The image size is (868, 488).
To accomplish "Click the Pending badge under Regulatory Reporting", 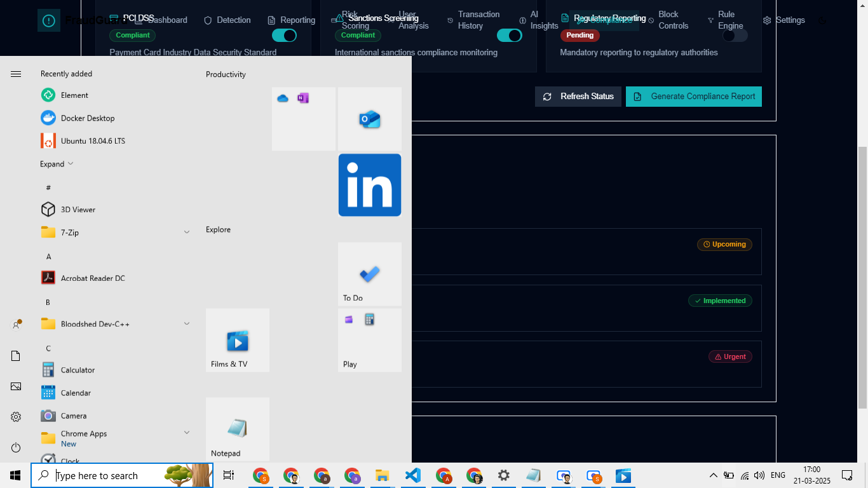I will click(x=580, y=36).
